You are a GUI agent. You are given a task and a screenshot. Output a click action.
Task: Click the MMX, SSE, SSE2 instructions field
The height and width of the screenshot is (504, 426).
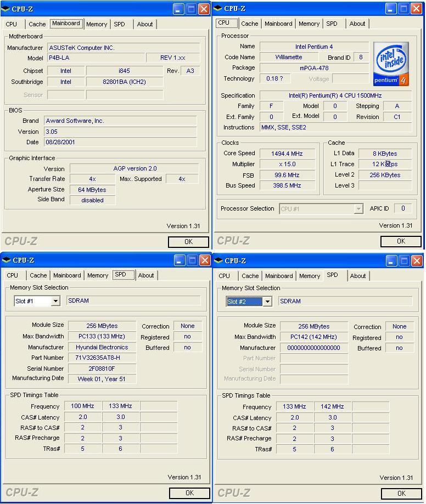pos(335,127)
